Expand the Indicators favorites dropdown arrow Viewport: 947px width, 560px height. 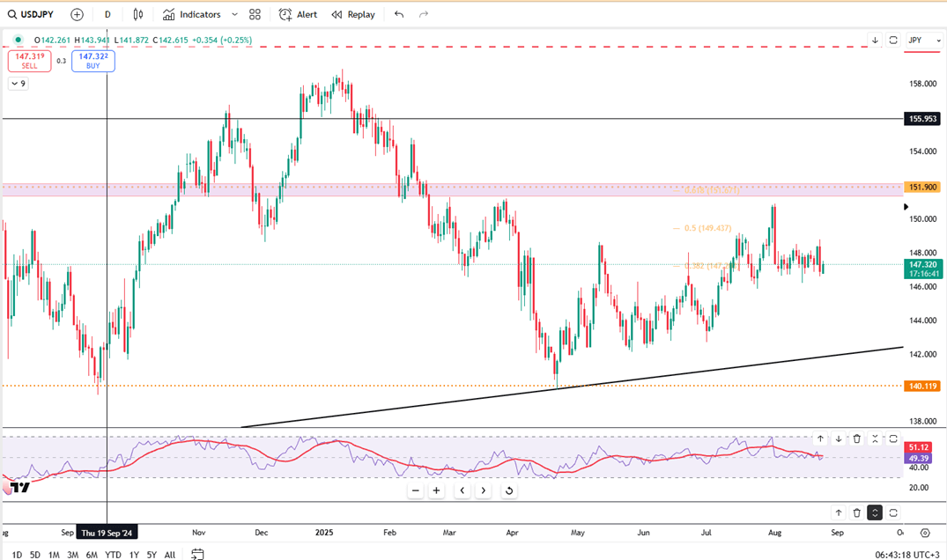coord(233,14)
